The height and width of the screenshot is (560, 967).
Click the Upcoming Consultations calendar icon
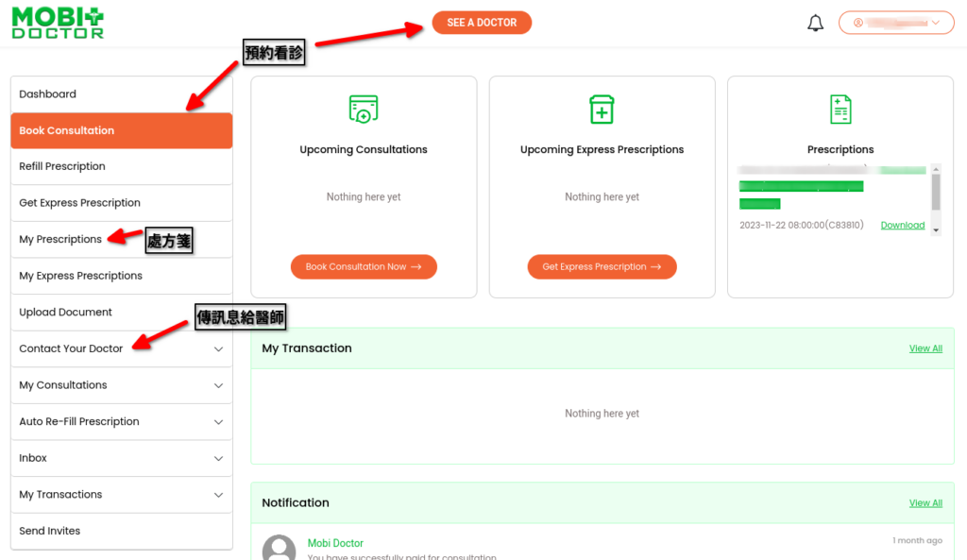(x=364, y=110)
